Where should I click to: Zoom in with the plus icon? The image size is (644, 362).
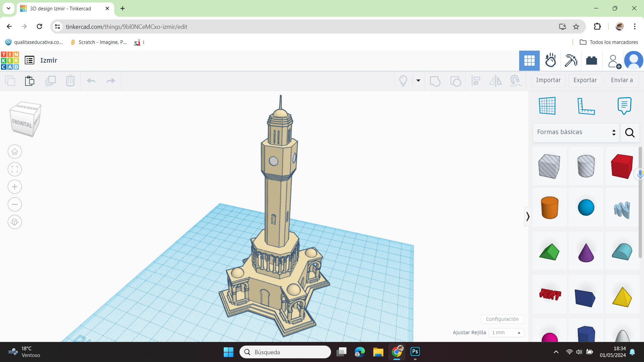(x=15, y=187)
